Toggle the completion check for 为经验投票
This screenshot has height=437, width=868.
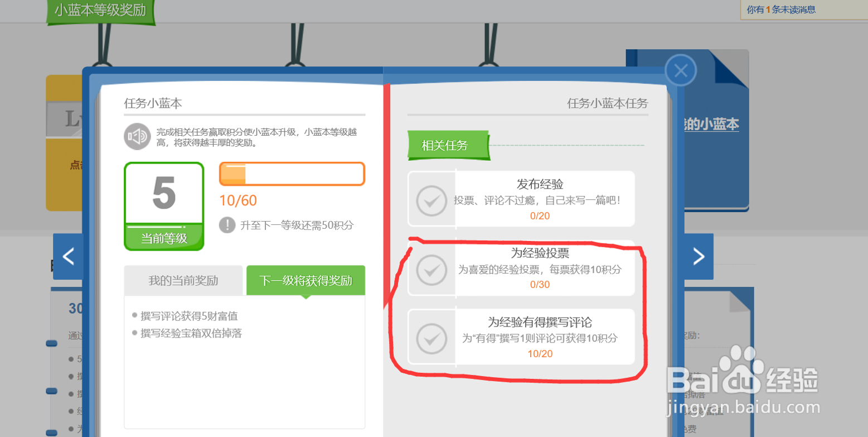pos(432,269)
